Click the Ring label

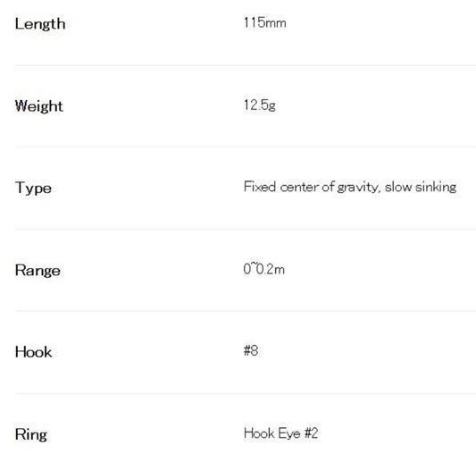pos(31,434)
